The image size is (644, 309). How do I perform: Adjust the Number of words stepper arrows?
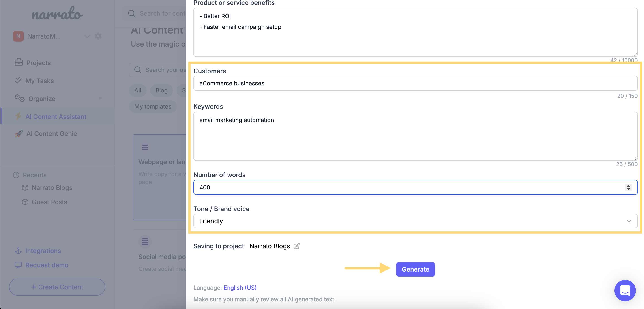click(x=628, y=187)
